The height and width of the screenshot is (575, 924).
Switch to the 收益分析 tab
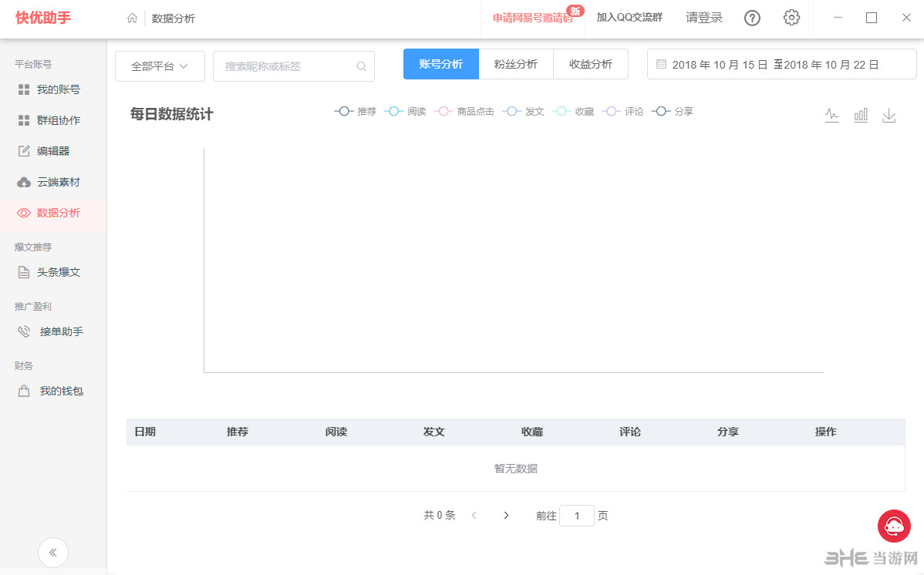click(591, 64)
